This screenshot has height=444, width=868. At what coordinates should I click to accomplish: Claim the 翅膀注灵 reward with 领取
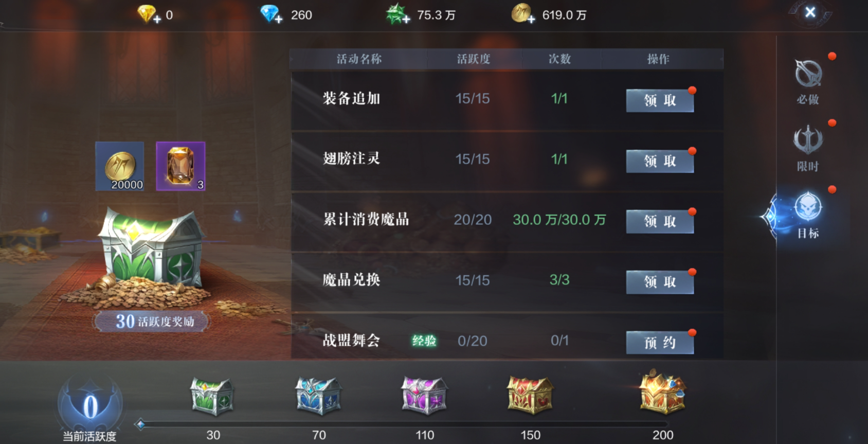[x=660, y=161]
